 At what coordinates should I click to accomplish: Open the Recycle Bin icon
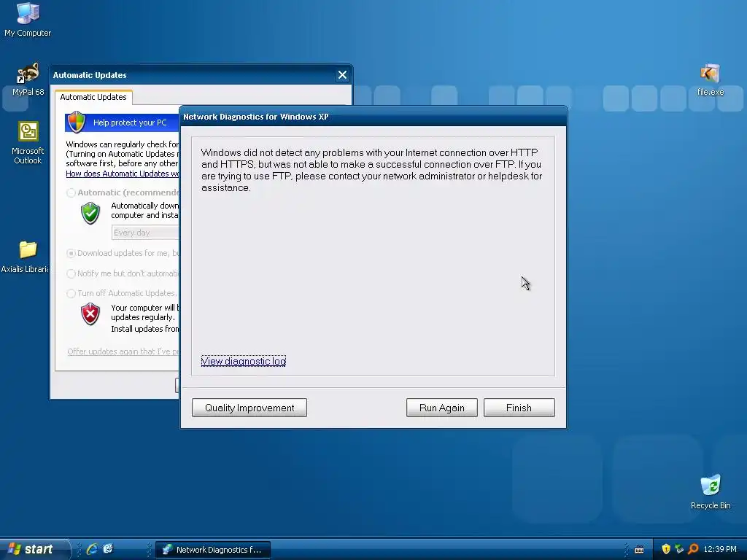(711, 492)
